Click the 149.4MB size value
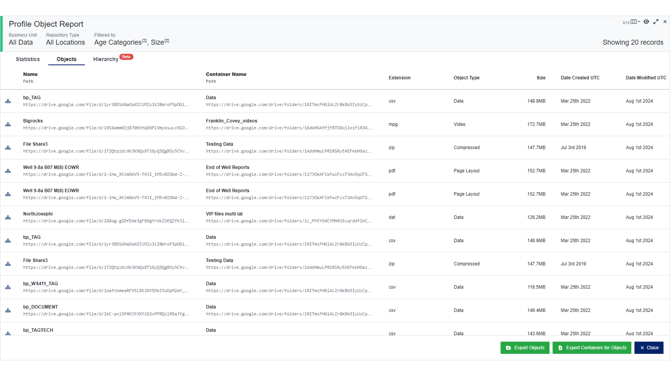Image resolution: width=670 pixels, height=376 pixels. pos(536,310)
